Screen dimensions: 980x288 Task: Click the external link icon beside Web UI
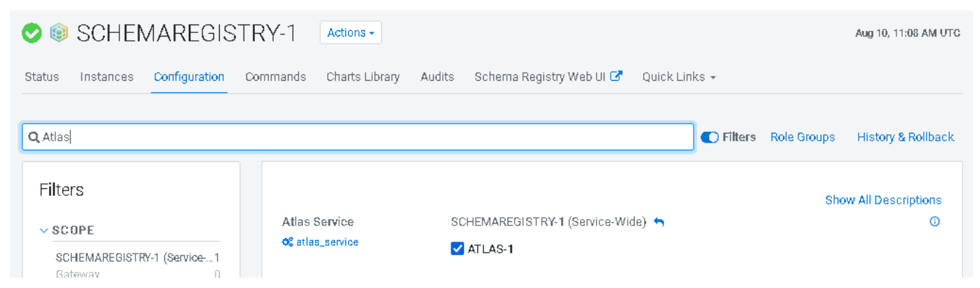pyautogui.click(x=616, y=77)
